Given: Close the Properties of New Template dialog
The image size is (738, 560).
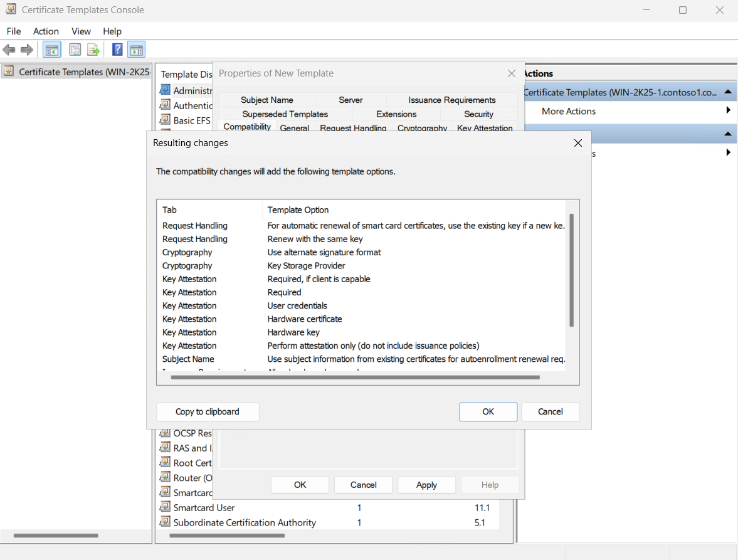Looking at the screenshot, I should click(512, 73).
